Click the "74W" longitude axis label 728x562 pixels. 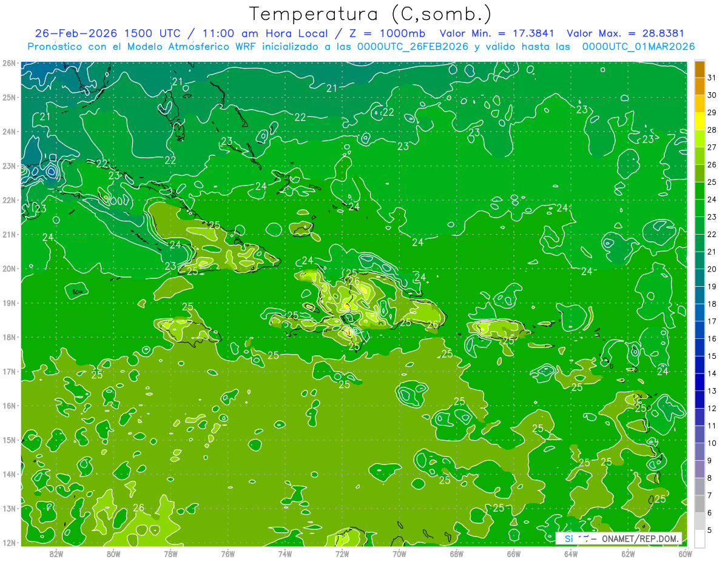click(x=285, y=553)
